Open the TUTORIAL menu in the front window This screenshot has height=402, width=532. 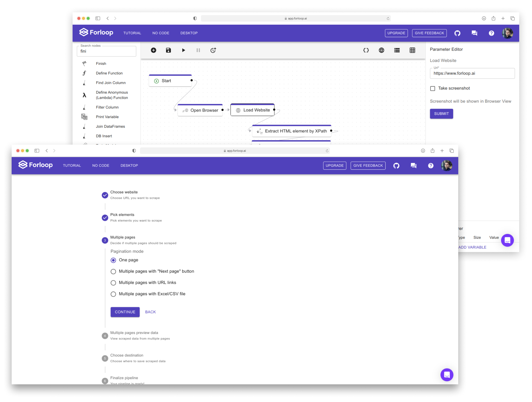pos(72,166)
